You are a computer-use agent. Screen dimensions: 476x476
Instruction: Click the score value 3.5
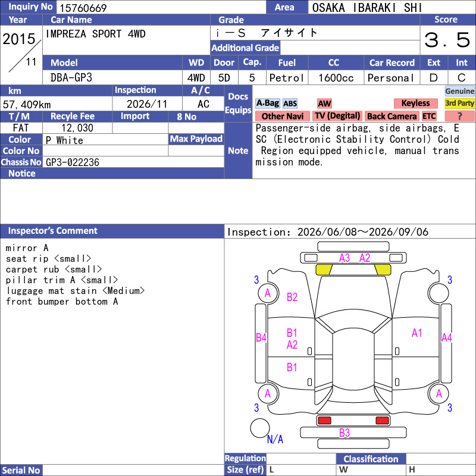pos(447,40)
